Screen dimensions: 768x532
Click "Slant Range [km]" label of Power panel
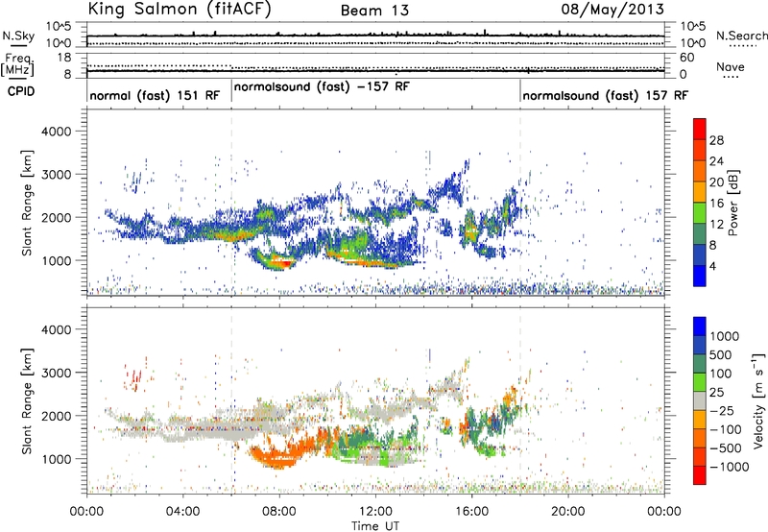(x=27, y=203)
